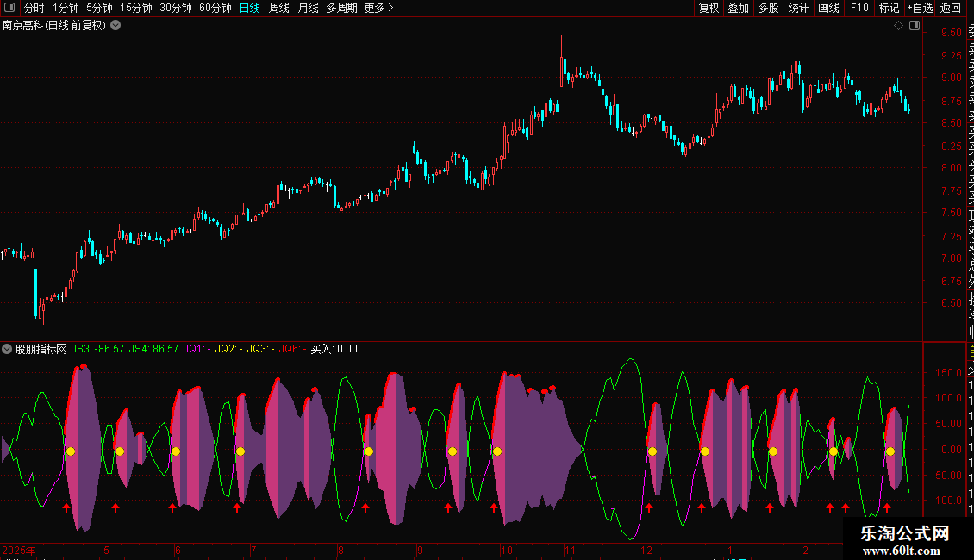
Task: Click the 标记 mark button
Action: (889, 8)
